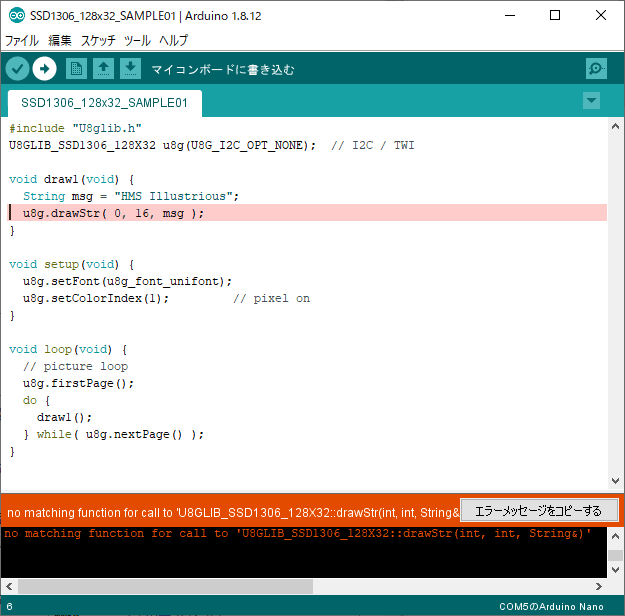Image resolution: width=625 pixels, height=616 pixels.
Task: Click the void setup(void) line
Action: coord(72,264)
